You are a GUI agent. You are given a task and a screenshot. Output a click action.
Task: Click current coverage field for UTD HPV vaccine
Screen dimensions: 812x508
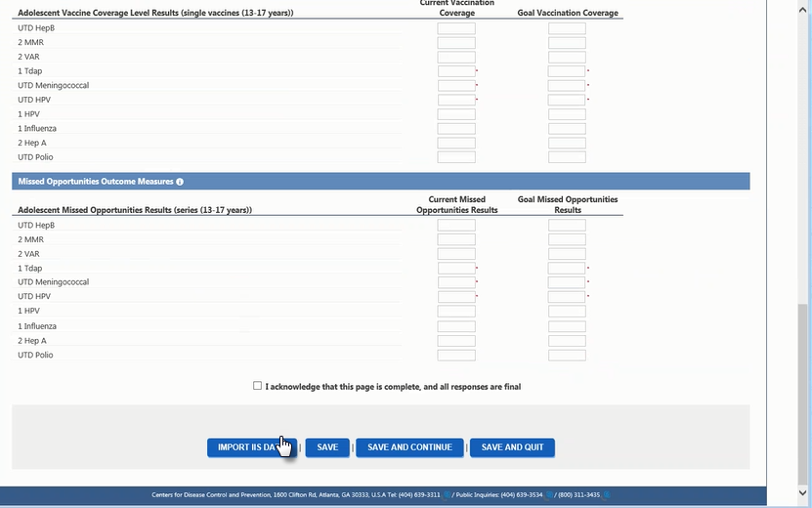tap(456, 100)
